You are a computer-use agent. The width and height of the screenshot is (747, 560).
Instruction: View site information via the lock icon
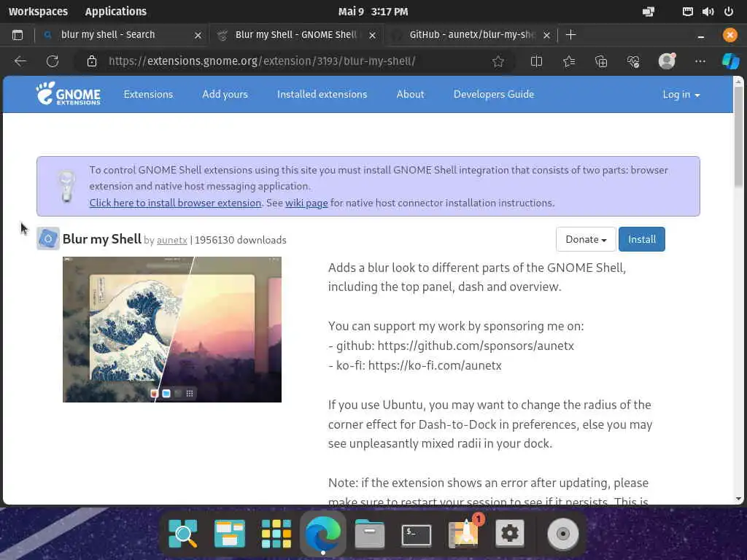coord(92,61)
